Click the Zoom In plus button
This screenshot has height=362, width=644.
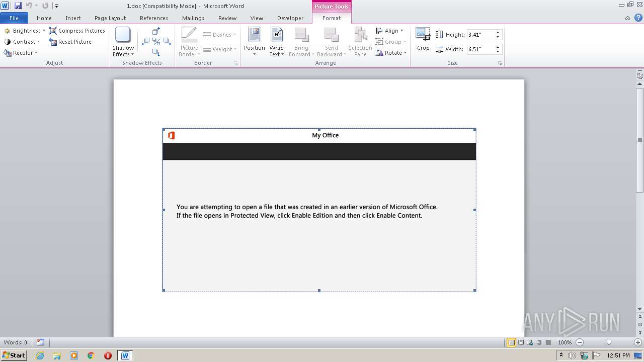638,342
